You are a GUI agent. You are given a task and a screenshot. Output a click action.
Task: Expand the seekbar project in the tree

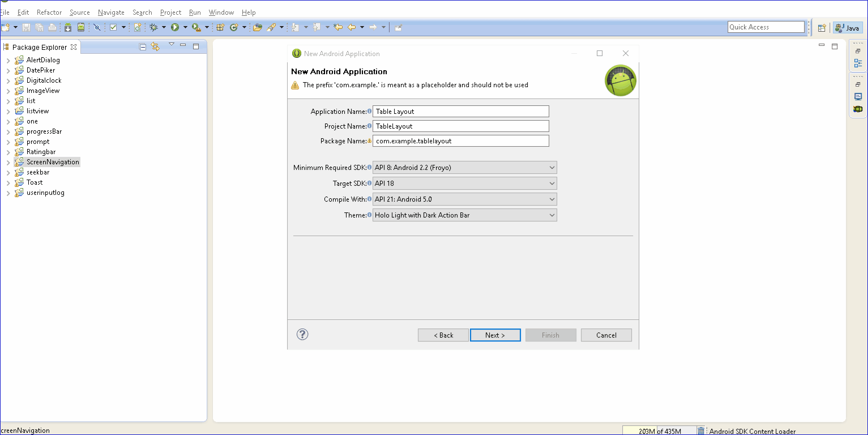pos(8,172)
